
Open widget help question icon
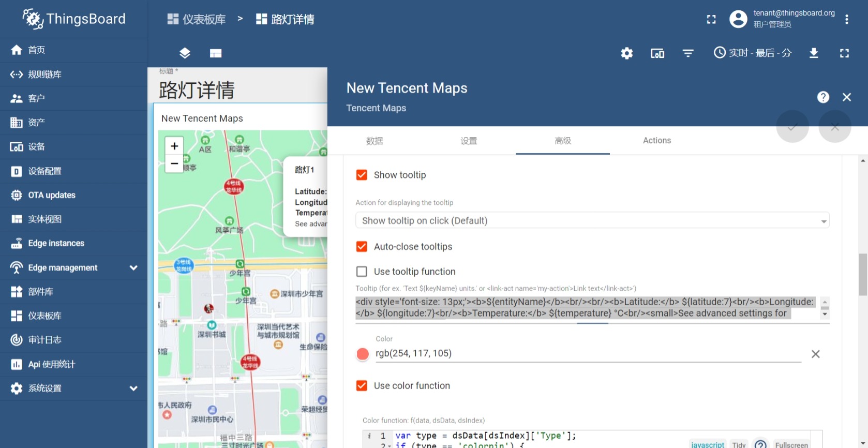[x=823, y=97]
